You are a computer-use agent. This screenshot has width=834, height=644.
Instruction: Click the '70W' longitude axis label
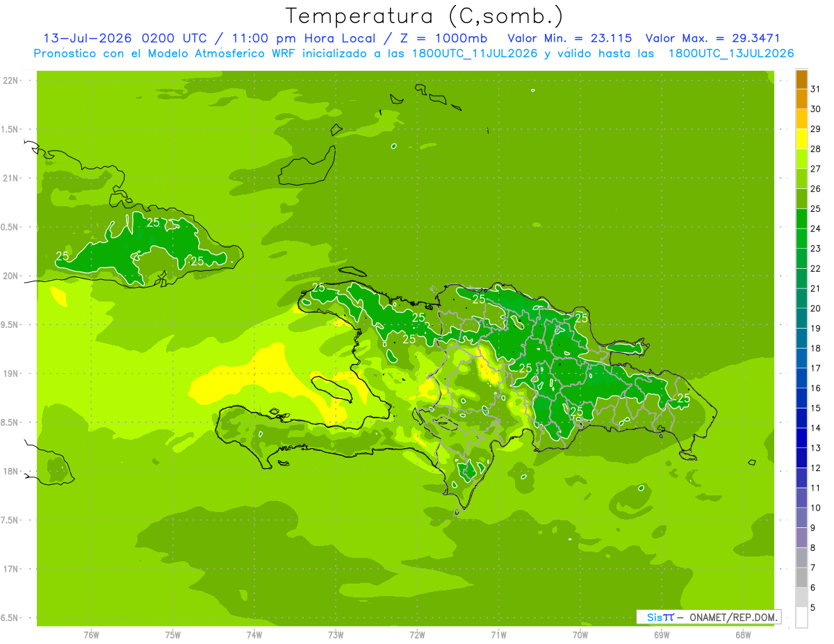pos(580,635)
